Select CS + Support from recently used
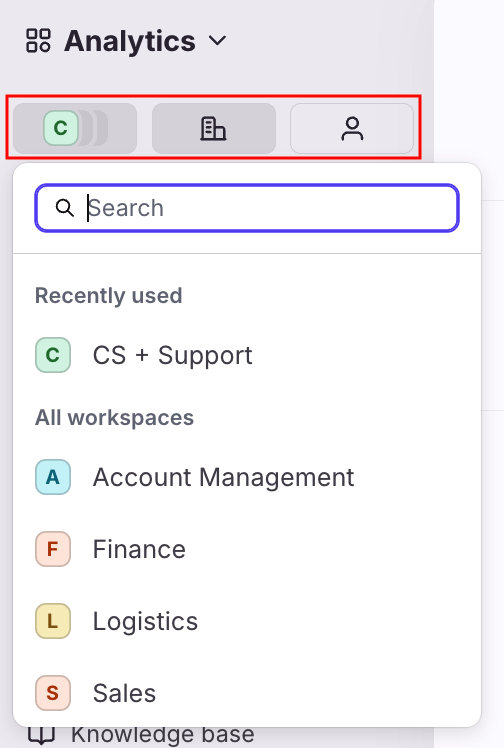Screen dimensions: 504x748 click(x=247, y=355)
